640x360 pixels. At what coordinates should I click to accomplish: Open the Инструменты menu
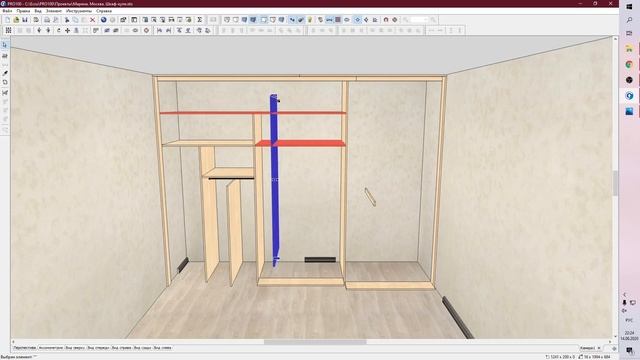pos(79,11)
